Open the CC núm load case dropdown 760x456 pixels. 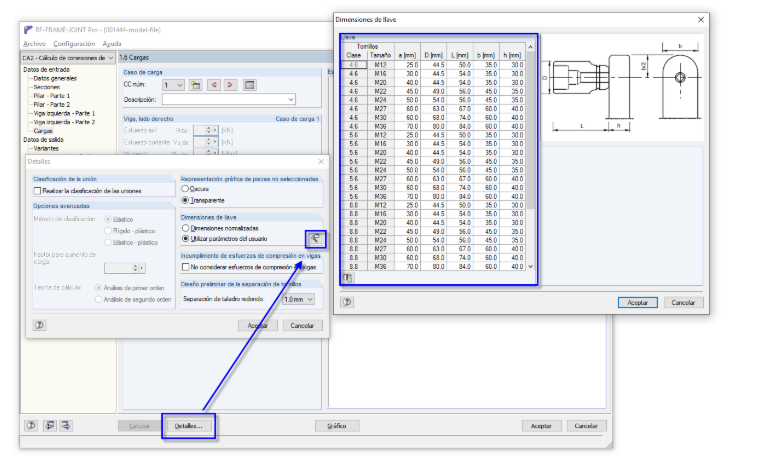179,85
